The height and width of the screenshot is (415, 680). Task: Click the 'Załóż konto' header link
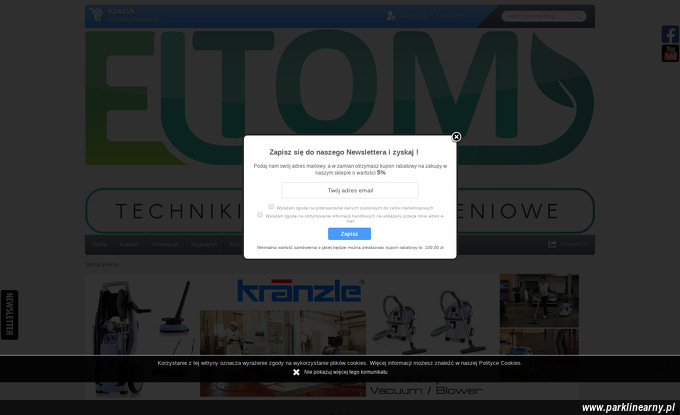click(x=450, y=16)
